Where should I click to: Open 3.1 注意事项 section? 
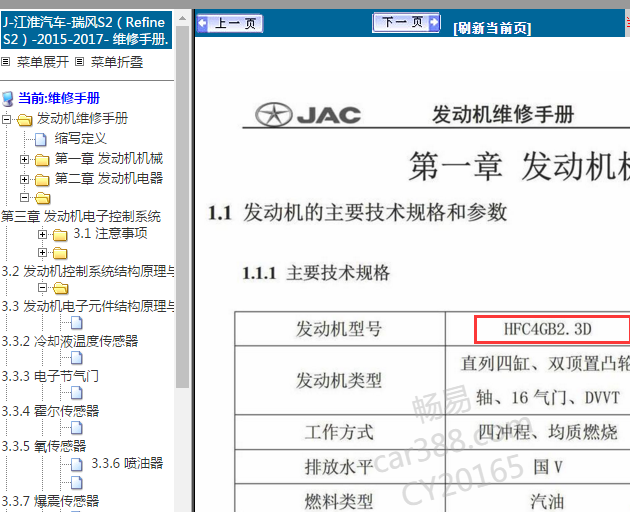110,233
